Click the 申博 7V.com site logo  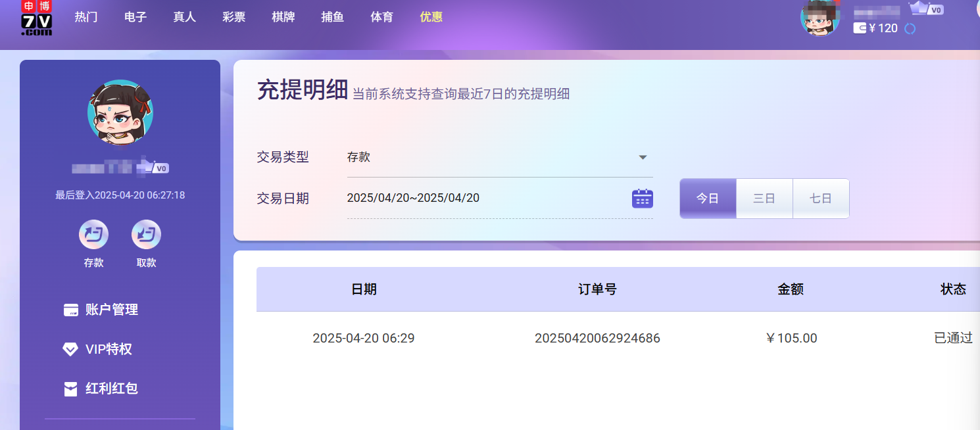[36, 18]
